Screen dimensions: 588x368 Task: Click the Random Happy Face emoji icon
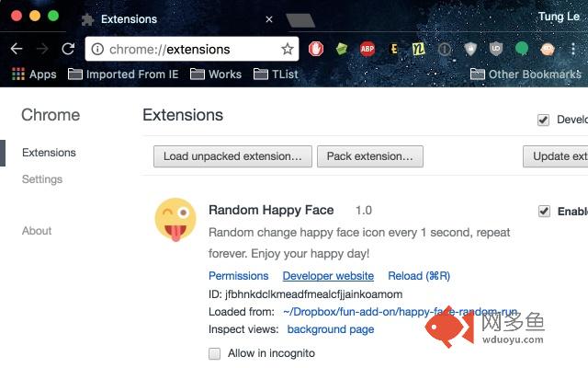(x=175, y=220)
